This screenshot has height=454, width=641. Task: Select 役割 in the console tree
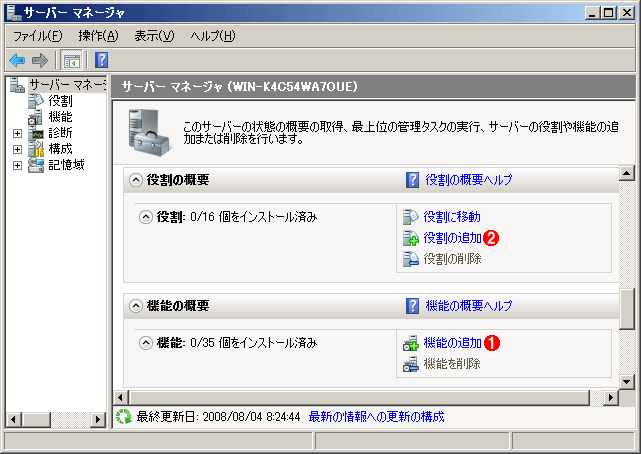click(x=61, y=101)
